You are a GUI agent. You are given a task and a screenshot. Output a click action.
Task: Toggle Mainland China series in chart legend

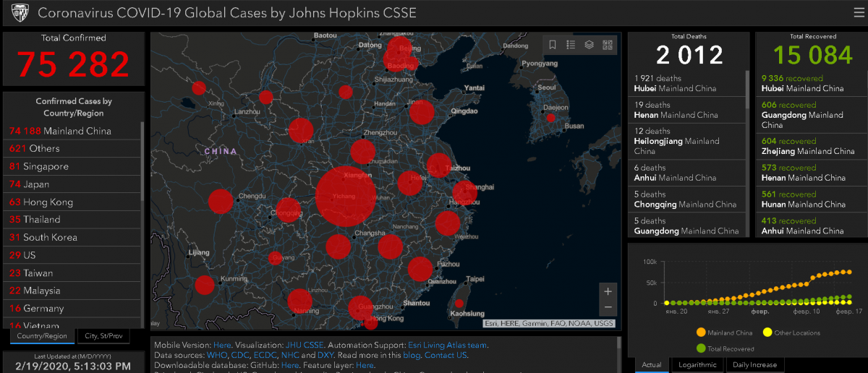(723, 333)
